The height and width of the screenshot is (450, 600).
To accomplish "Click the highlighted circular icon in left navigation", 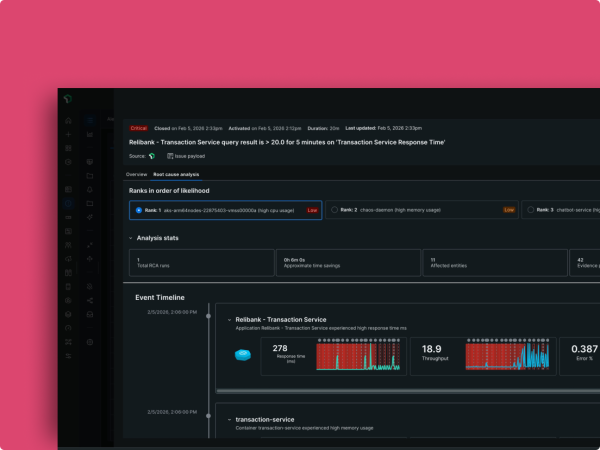I will pyautogui.click(x=68, y=202).
